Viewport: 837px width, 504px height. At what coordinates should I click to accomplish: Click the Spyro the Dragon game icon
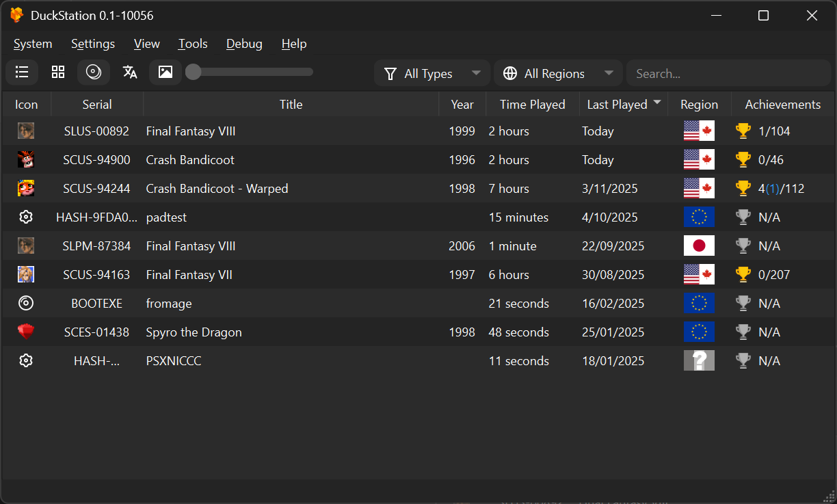(25, 332)
